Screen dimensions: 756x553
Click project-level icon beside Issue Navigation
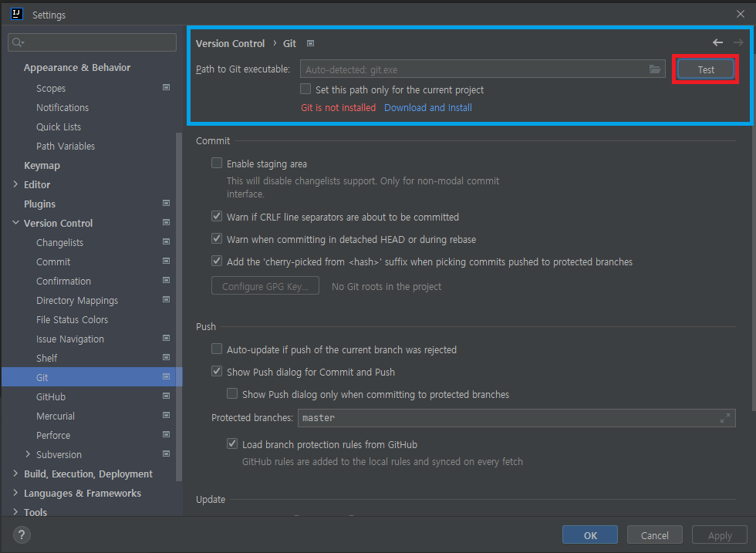pyautogui.click(x=167, y=338)
